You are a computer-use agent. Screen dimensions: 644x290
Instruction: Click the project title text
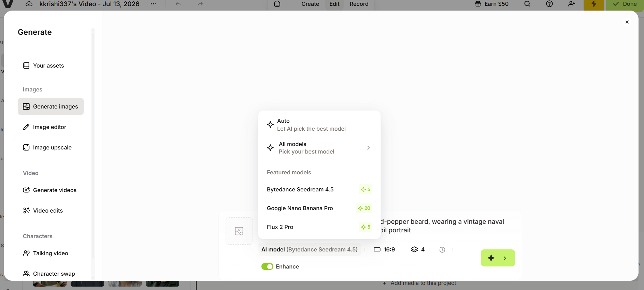(89, 4)
